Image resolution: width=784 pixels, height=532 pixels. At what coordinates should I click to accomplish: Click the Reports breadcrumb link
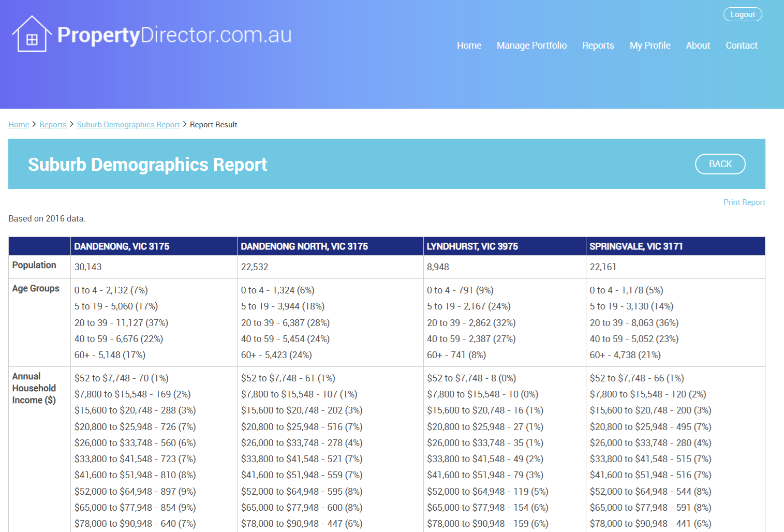click(x=53, y=125)
